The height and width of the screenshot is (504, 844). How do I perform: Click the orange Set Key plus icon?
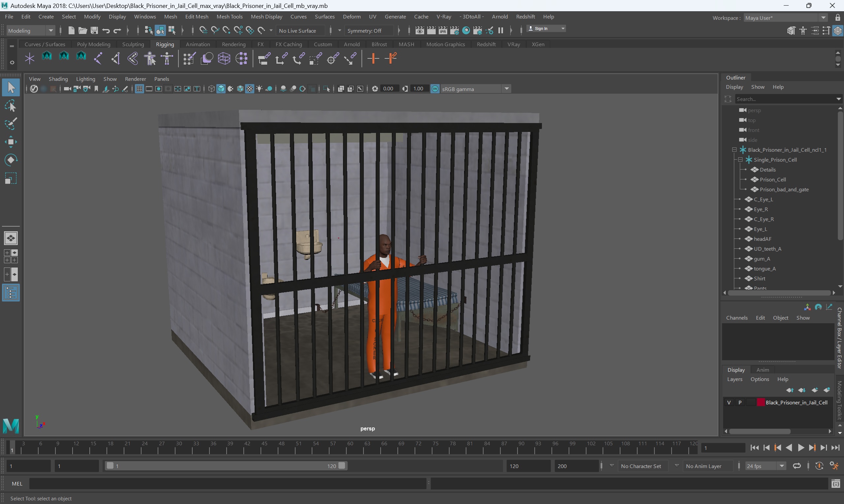tap(373, 59)
